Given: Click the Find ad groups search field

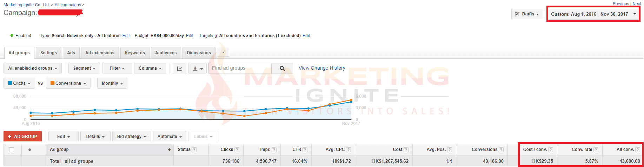Looking at the screenshot, I should (x=240, y=68).
